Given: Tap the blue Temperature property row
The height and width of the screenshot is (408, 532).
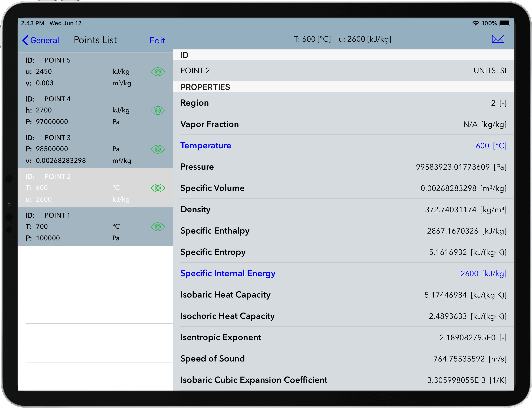Looking at the screenshot, I should point(343,145).
